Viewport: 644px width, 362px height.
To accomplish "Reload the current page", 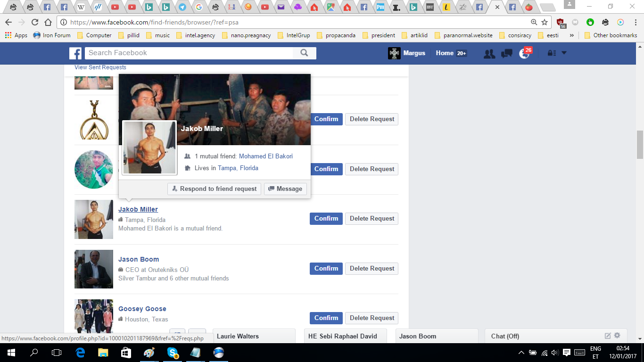I will coord(34,22).
